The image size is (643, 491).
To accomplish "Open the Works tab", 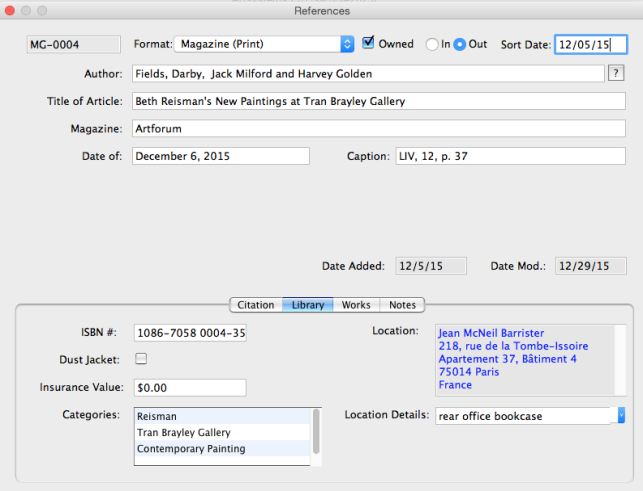I will click(355, 305).
